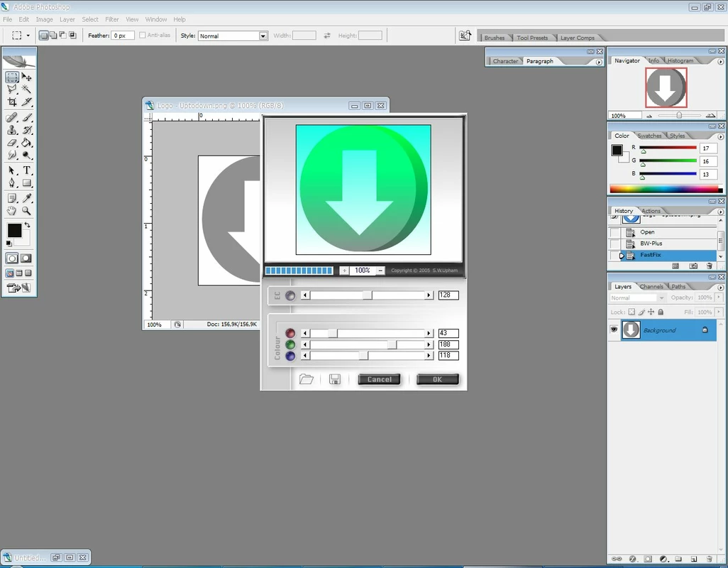Select the Rectangle shape tool
728x568 pixels.
(26, 183)
